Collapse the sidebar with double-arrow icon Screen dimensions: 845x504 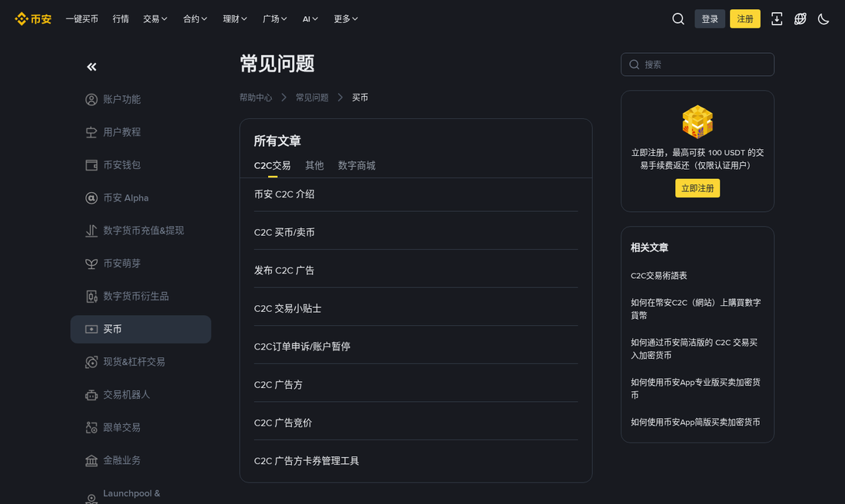tap(91, 67)
